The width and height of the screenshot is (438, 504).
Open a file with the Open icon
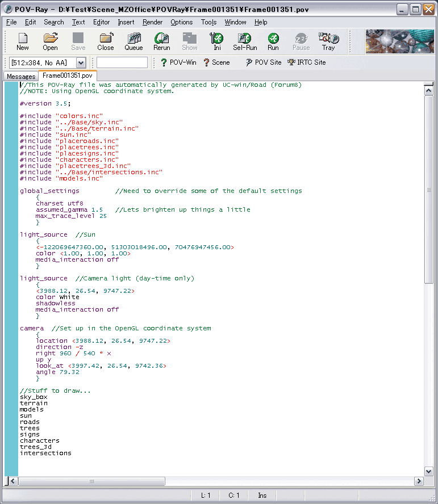coord(50,41)
